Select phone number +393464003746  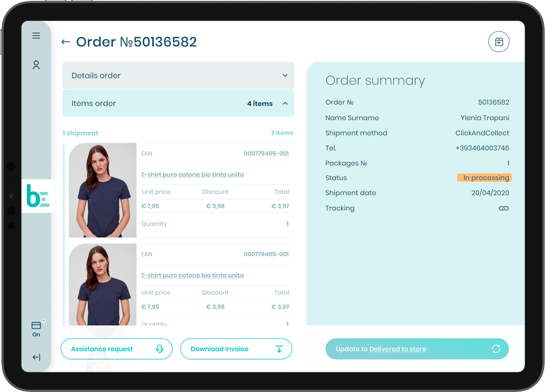(482, 148)
